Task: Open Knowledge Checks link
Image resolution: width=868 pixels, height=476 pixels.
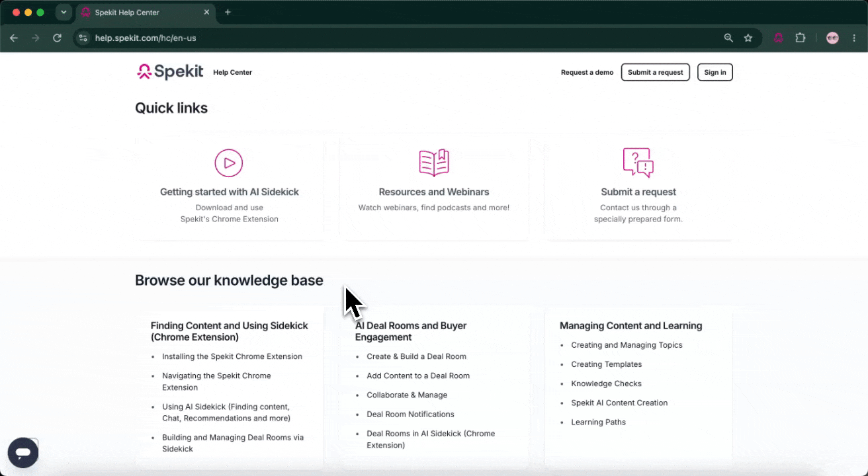Action: tap(606, 383)
